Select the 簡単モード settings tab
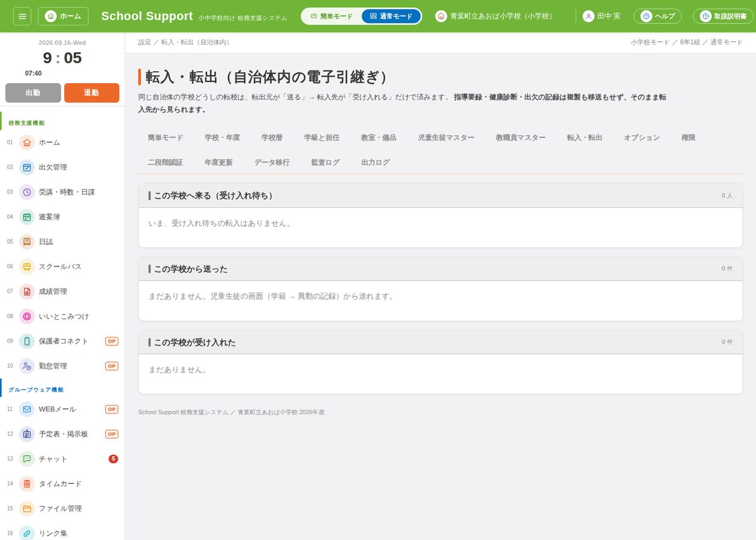756x540 pixels. tap(165, 137)
